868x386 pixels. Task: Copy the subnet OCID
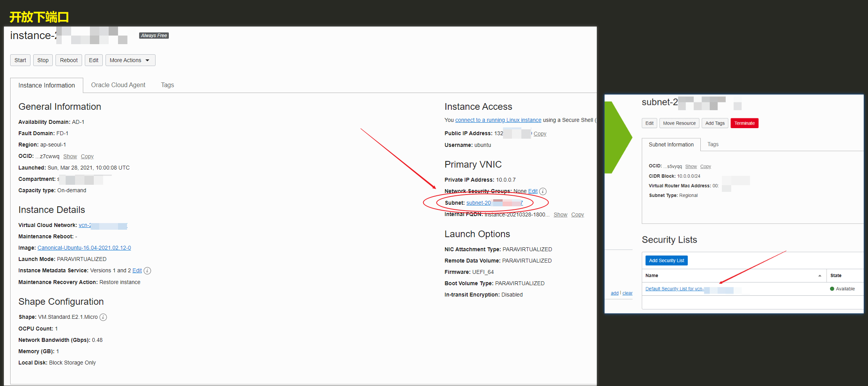(705, 167)
